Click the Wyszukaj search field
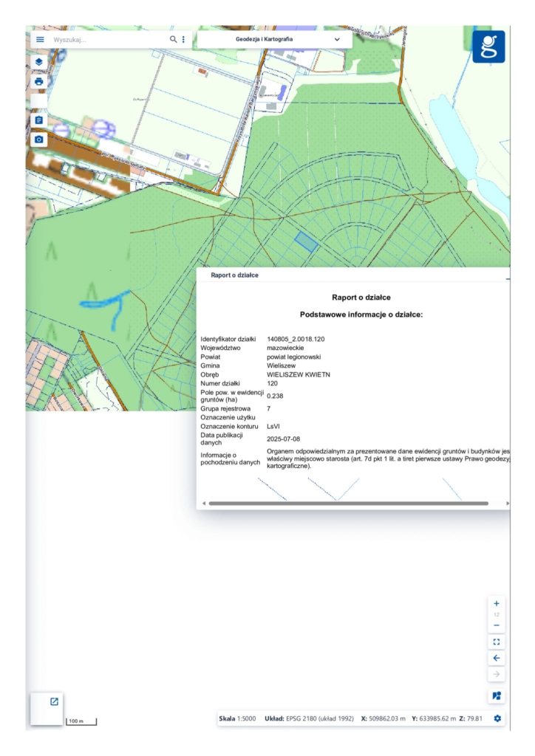Image resolution: width=535 pixels, height=756 pixels. 107,39
